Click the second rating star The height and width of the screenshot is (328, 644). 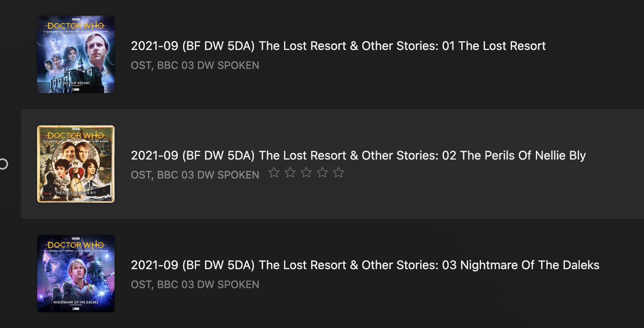click(290, 173)
